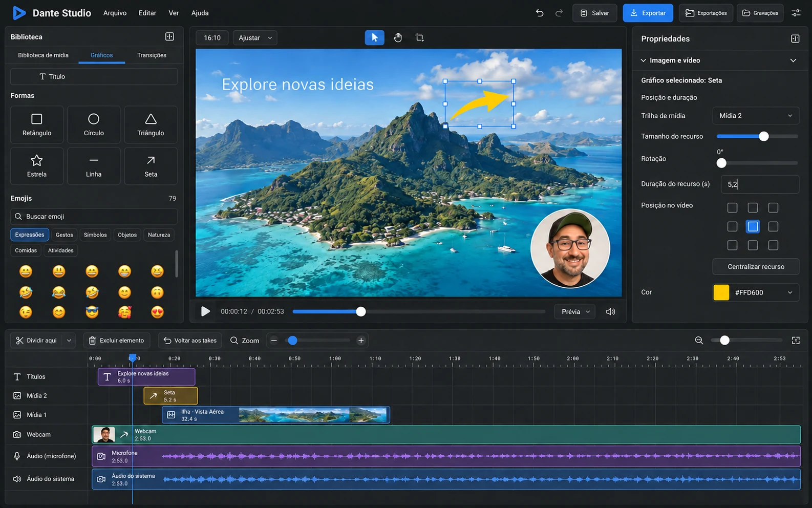Viewport: 812px width, 508px height.
Task: Click Excluir elemento button
Action: 116,341
